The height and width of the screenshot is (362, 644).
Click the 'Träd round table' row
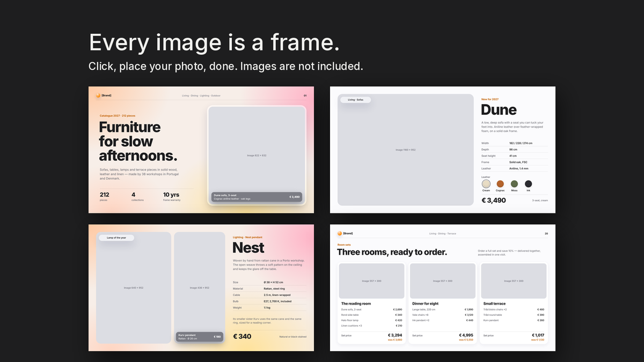514,315
